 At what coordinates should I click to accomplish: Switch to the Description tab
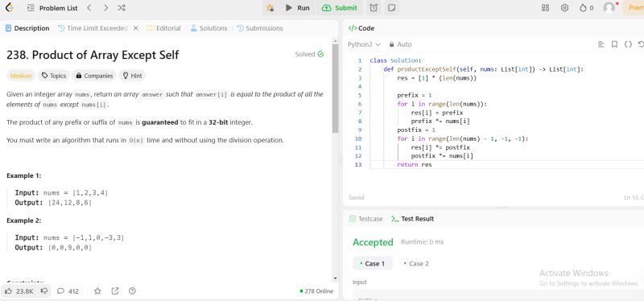tap(27, 28)
